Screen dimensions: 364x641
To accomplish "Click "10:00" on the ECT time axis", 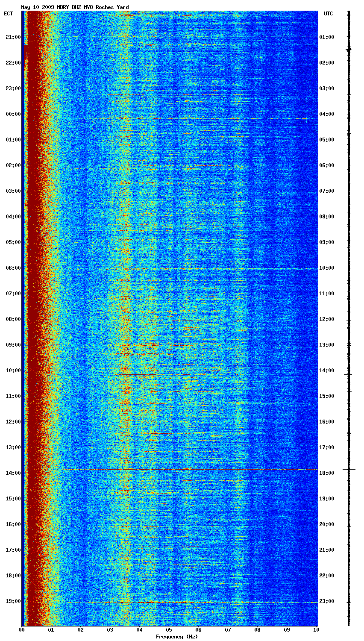I will point(13,370).
